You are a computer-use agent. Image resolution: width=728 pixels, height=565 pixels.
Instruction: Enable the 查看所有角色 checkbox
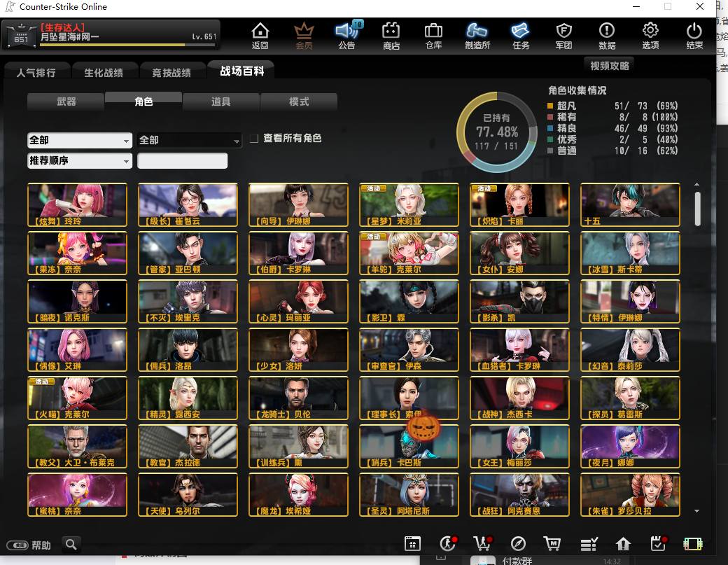pyautogui.click(x=254, y=139)
